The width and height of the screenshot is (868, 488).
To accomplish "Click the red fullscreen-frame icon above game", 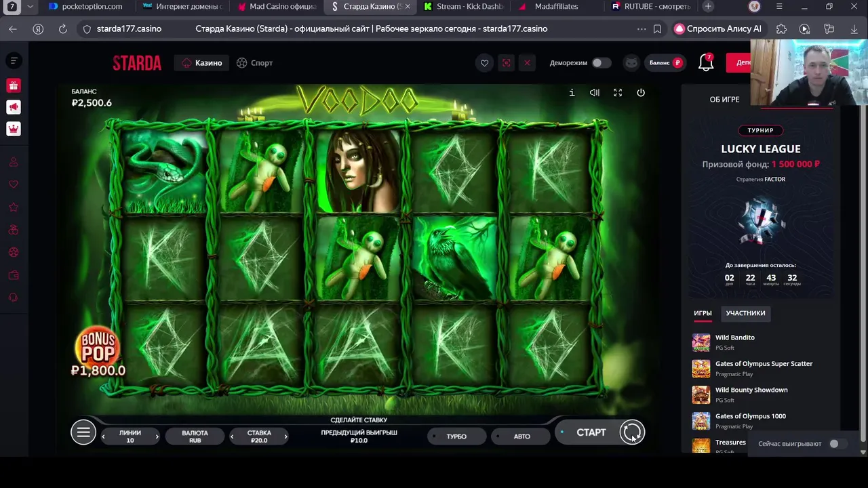I will (x=506, y=63).
